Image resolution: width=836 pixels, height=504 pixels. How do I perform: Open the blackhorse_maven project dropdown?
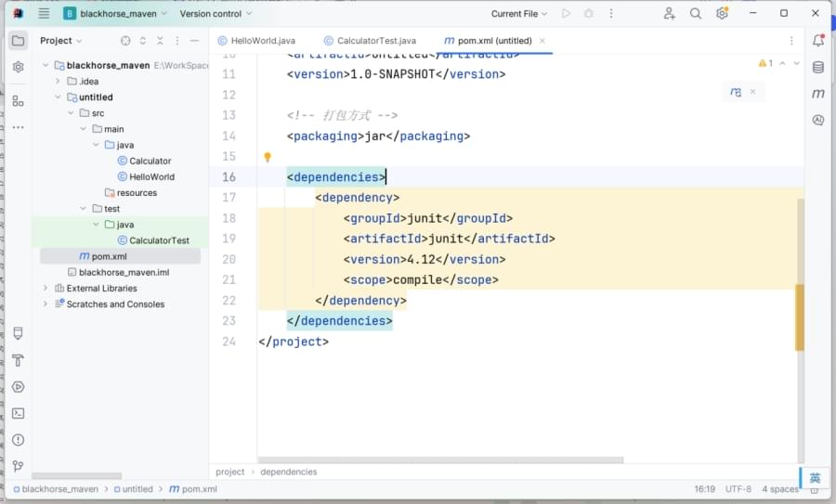point(115,14)
